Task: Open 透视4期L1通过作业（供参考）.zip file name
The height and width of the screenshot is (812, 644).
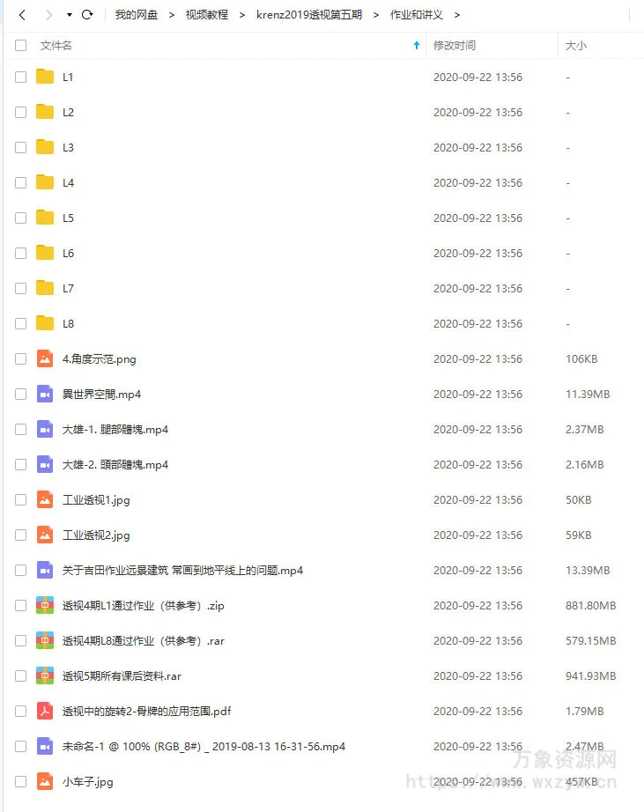Action: (x=144, y=605)
